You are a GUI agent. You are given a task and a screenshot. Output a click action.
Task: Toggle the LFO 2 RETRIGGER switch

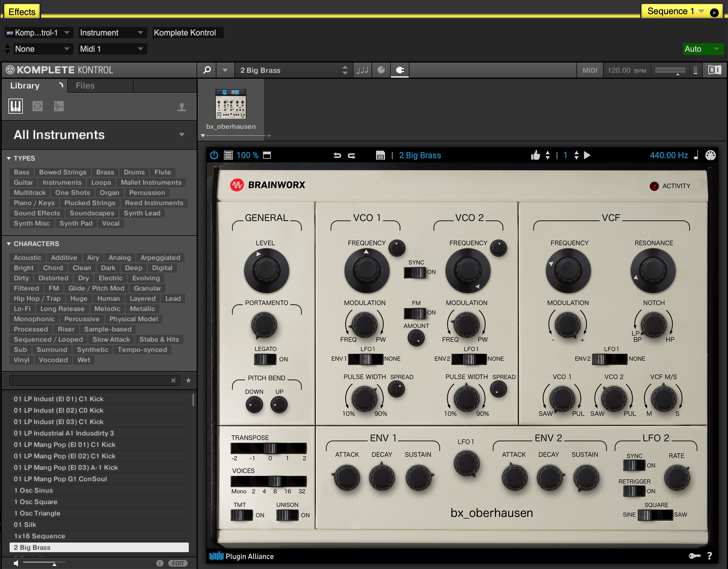pos(634,491)
